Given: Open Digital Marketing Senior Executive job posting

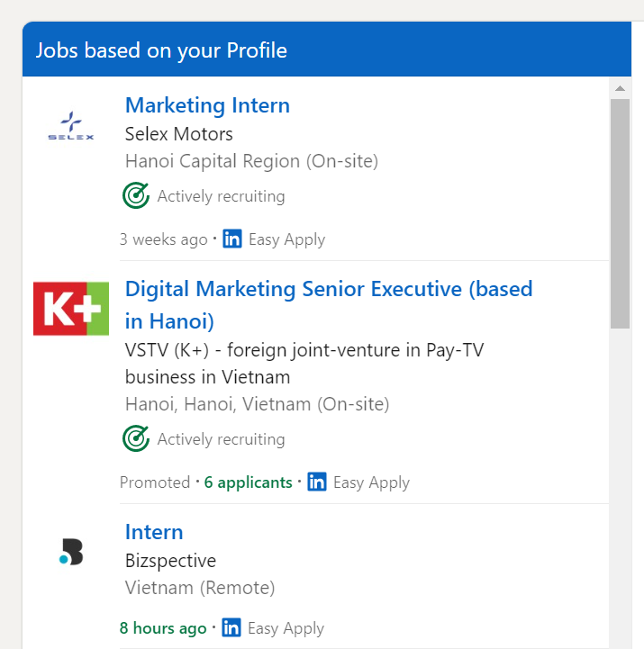Looking at the screenshot, I should pos(329,305).
